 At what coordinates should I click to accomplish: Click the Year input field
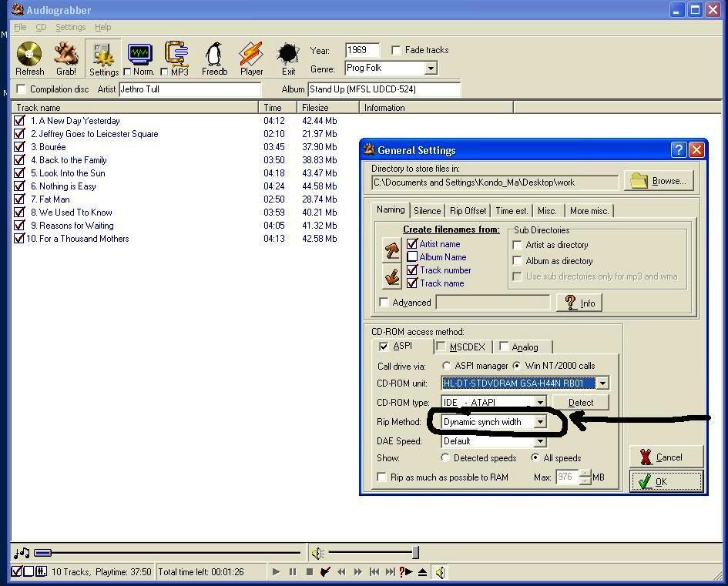coord(362,49)
